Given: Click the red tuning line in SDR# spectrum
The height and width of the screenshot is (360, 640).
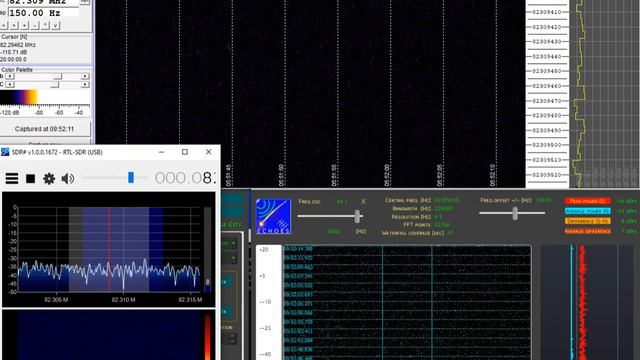Looking at the screenshot, I should tap(109, 249).
